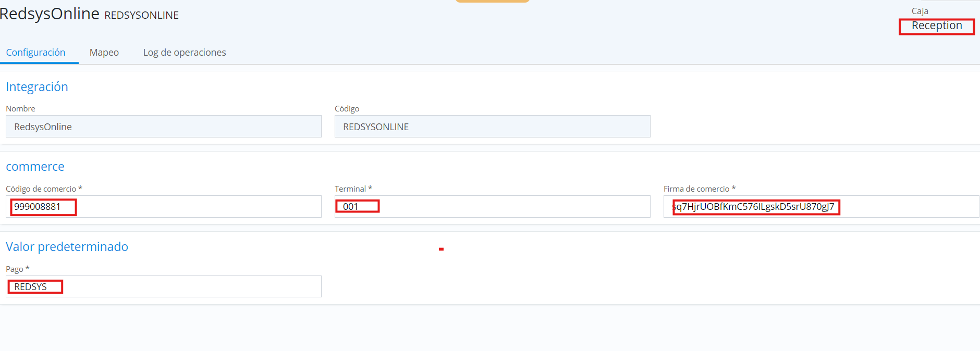Image resolution: width=980 pixels, height=351 pixels.
Task: Select the Firma de comercio input field
Action: point(820,207)
